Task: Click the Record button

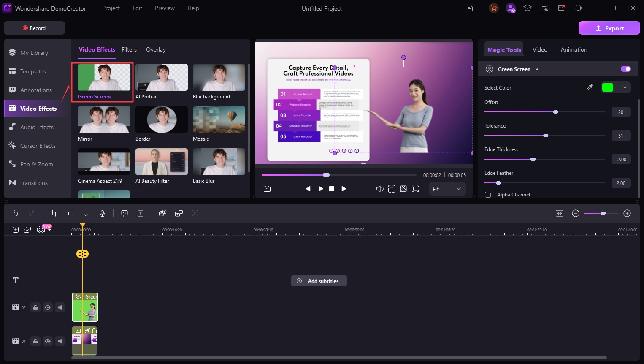Action: point(34,28)
